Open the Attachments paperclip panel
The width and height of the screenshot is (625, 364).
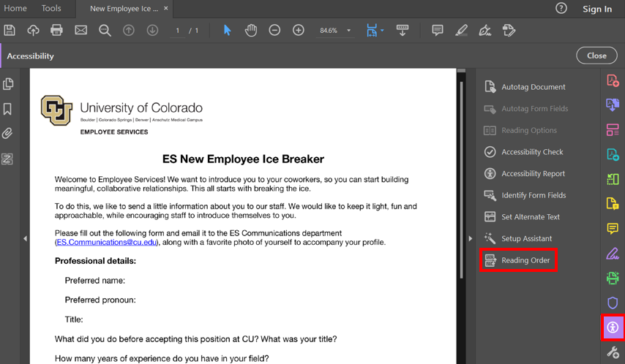pos(7,134)
